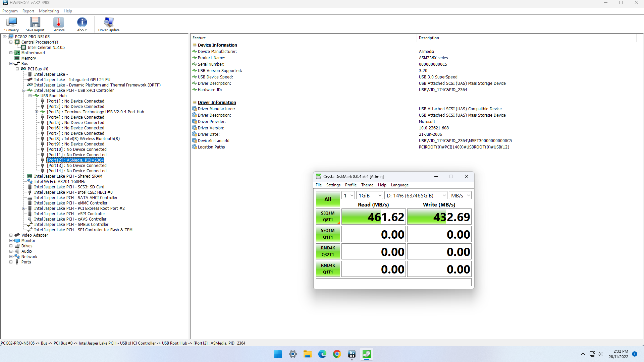
Task: Select Integrated GPU 24 EU item
Action: point(72,80)
